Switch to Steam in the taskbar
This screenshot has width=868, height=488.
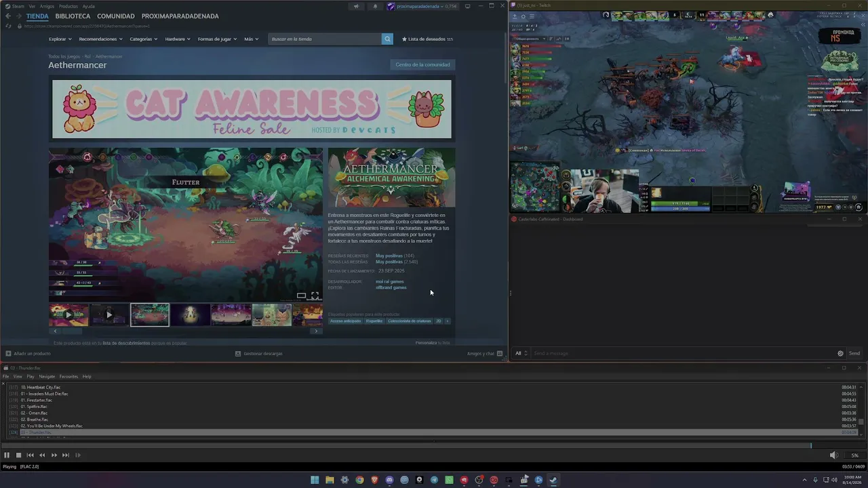click(553, 480)
